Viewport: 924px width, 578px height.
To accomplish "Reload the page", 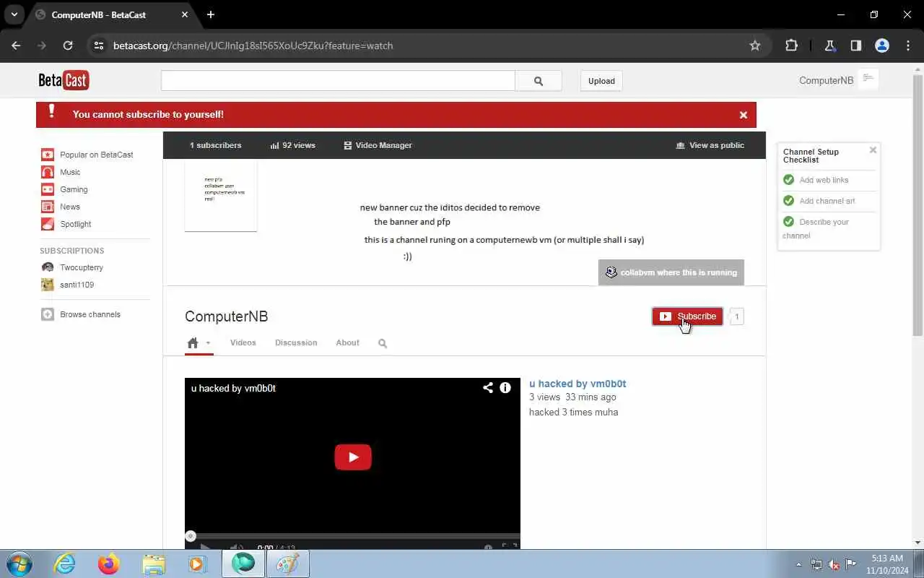I will click(68, 46).
